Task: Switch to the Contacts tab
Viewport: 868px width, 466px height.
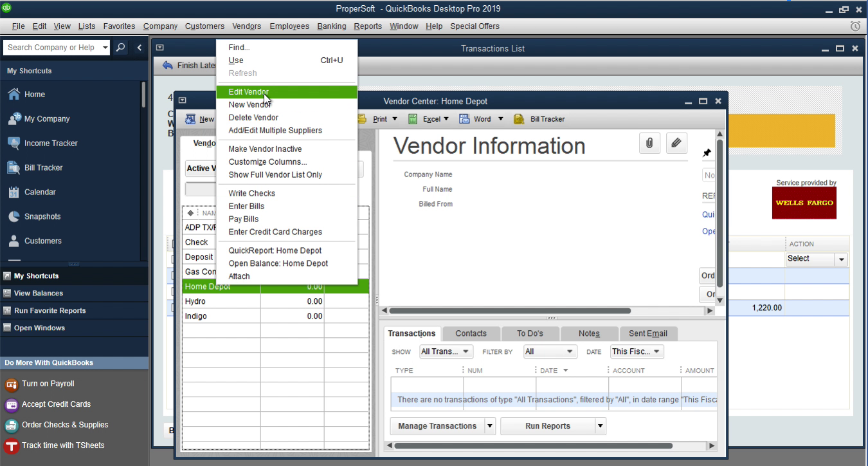Action: point(471,333)
